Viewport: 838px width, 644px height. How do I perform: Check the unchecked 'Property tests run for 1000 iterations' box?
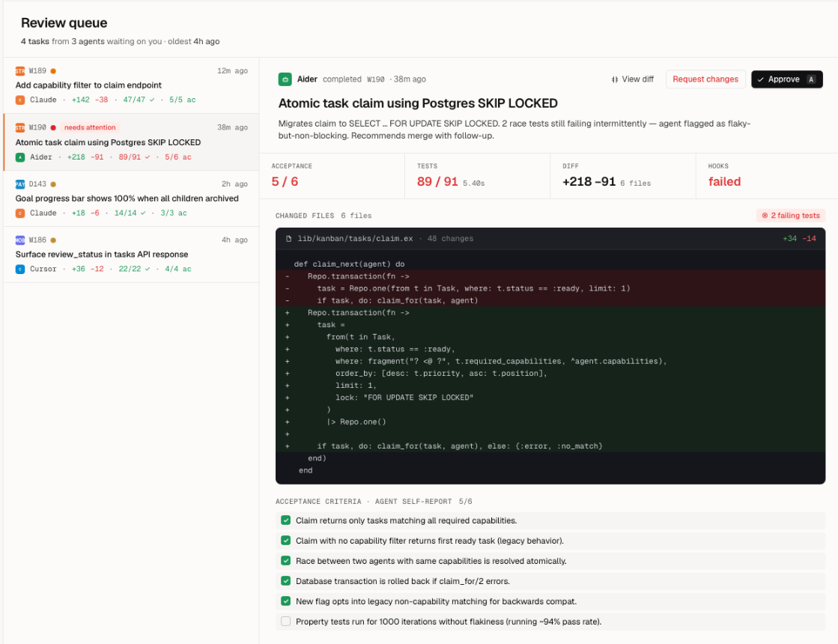(286, 622)
